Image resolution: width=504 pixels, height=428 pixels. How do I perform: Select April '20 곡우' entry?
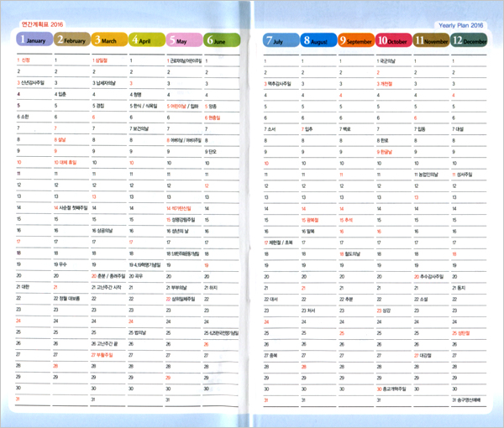[x=136, y=276]
